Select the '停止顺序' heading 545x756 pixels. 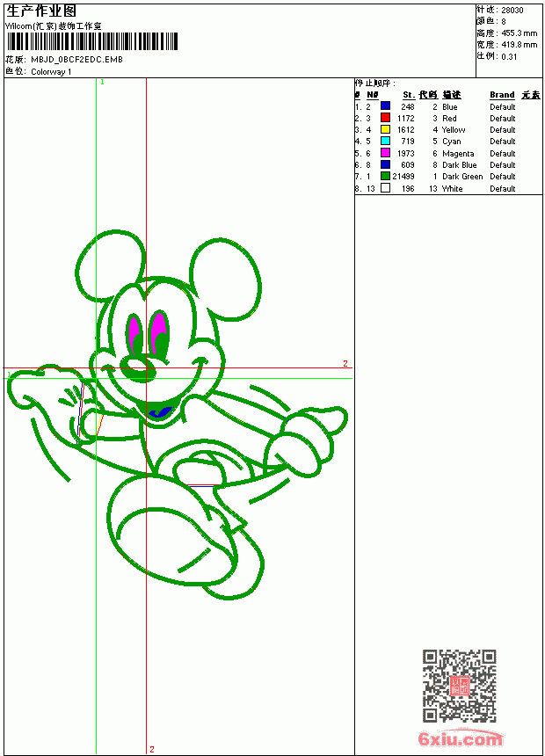pos(375,83)
